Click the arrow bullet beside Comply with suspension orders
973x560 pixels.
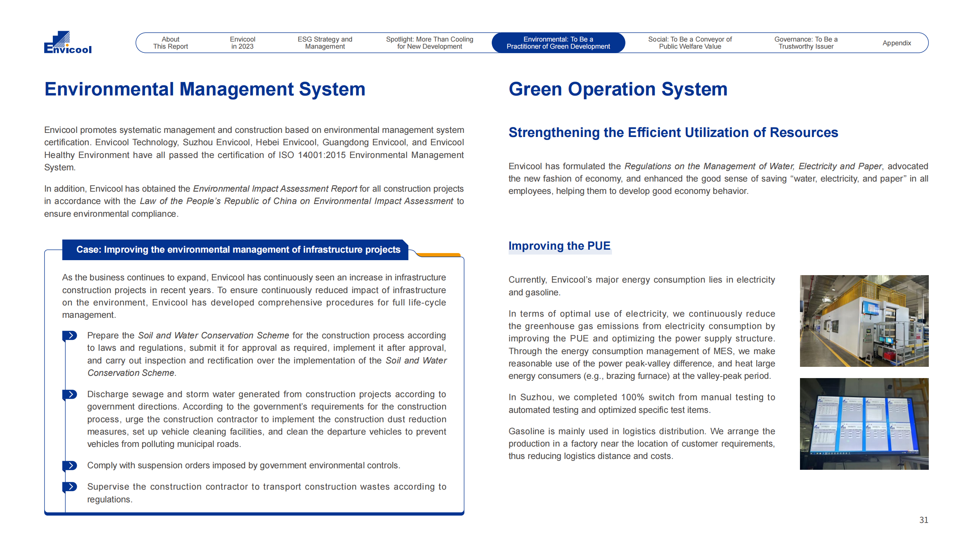[70, 466]
